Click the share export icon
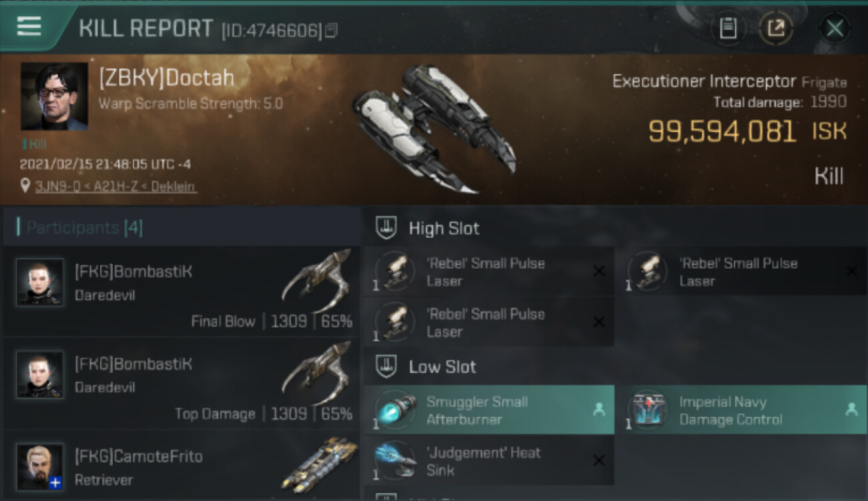 [776, 29]
